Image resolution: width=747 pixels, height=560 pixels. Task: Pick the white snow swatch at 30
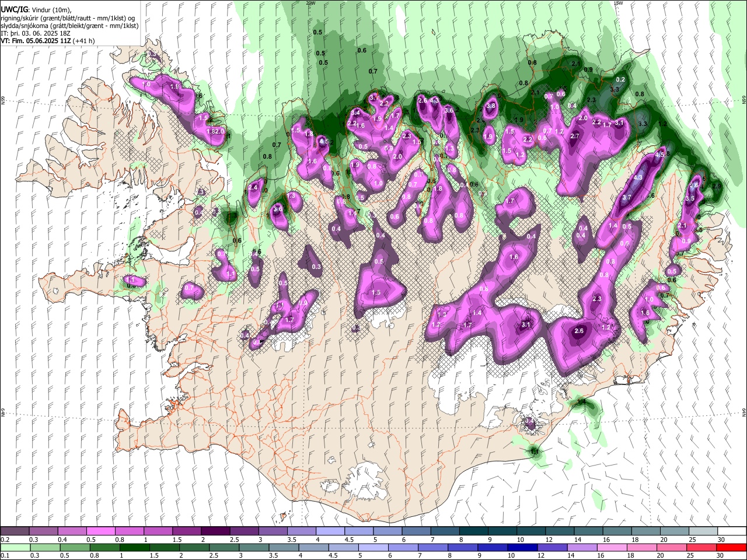pyautogui.click(x=732, y=531)
